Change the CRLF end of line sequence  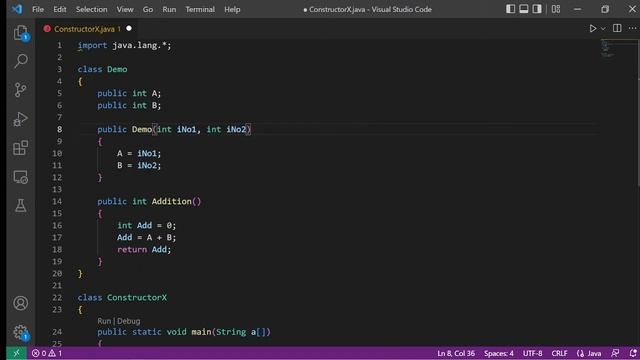(559, 353)
